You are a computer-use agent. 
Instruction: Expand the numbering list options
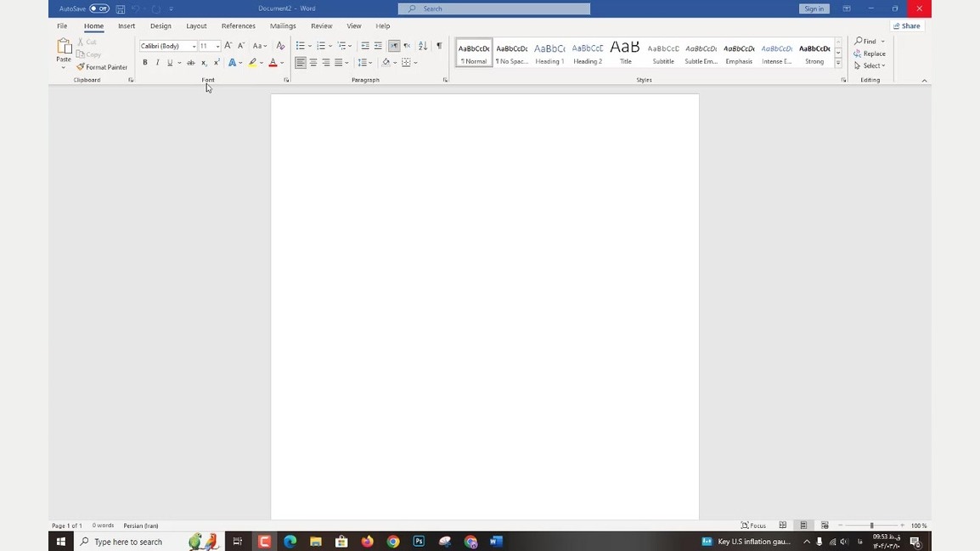pyautogui.click(x=330, y=46)
